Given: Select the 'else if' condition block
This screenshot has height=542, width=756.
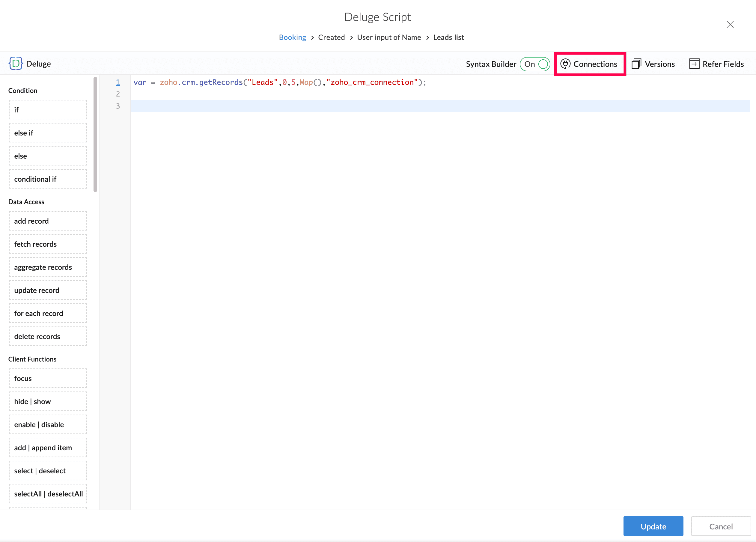Looking at the screenshot, I should 48,133.
